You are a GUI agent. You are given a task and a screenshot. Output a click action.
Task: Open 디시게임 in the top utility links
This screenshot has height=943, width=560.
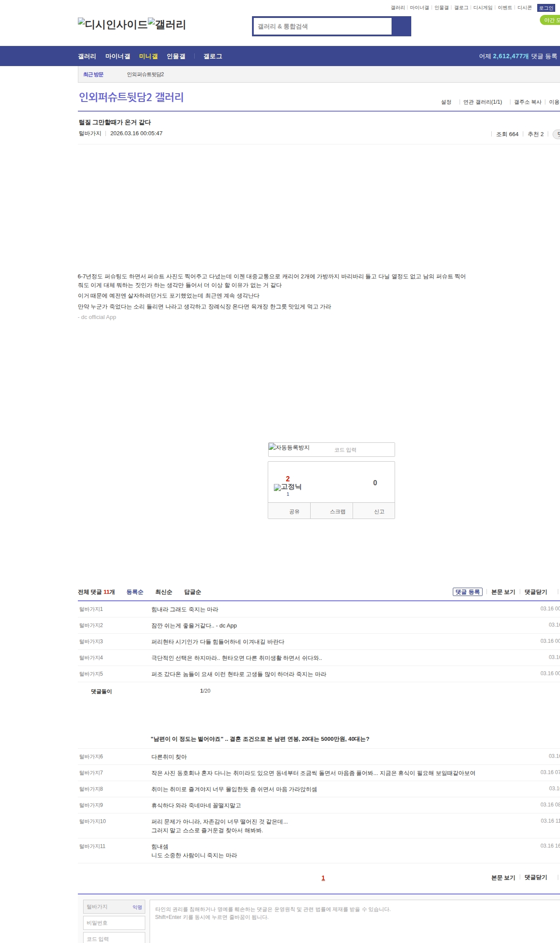[x=483, y=8]
